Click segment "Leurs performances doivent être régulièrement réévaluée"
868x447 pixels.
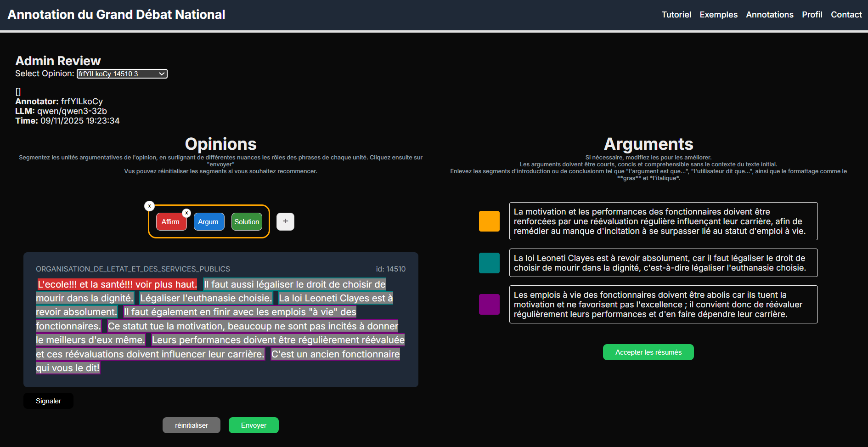pyautogui.click(x=278, y=340)
